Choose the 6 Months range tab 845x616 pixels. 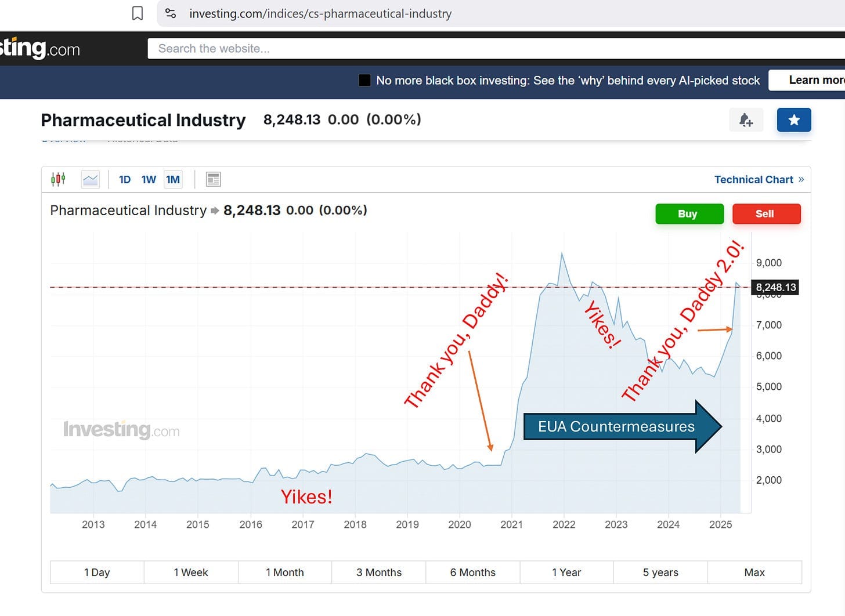click(x=472, y=572)
